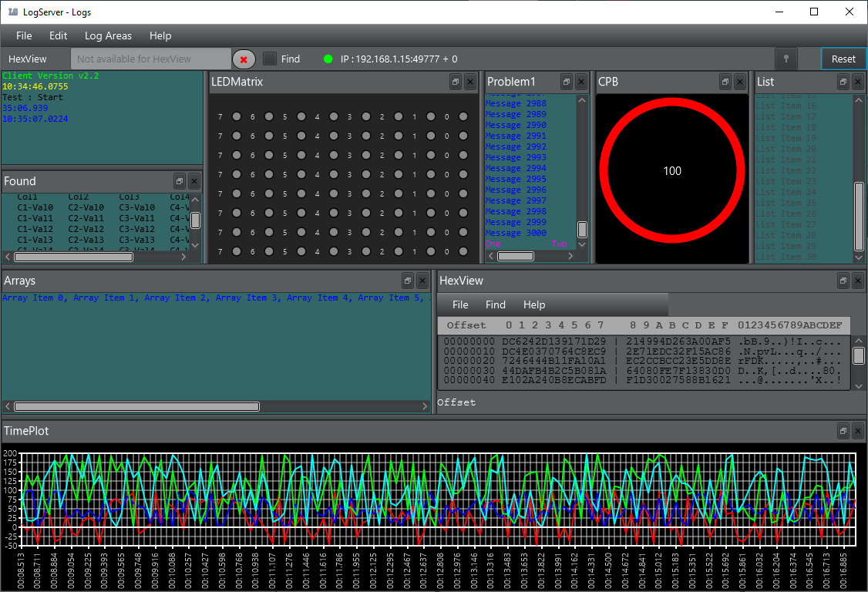Image resolution: width=868 pixels, height=592 pixels.
Task: Enable the Find checkbox
Action: [270, 59]
